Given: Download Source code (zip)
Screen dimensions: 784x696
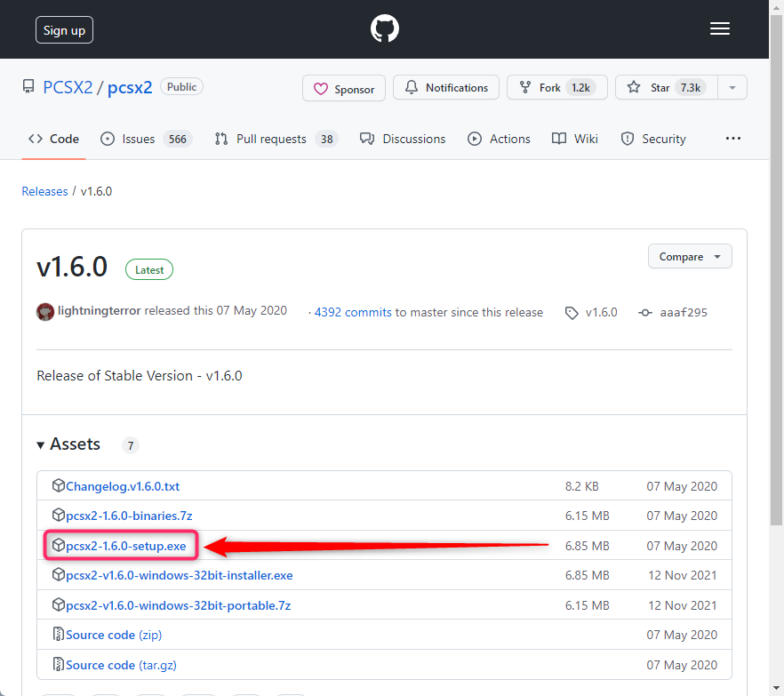Looking at the screenshot, I should (x=114, y=635).
